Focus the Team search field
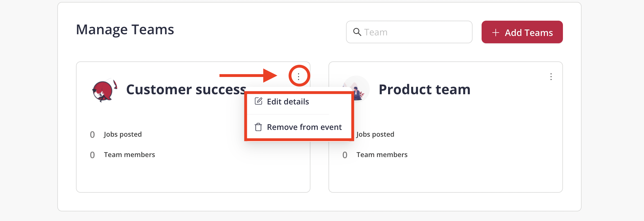Screen dimensions: 644x221 click(x=409, y=32)
